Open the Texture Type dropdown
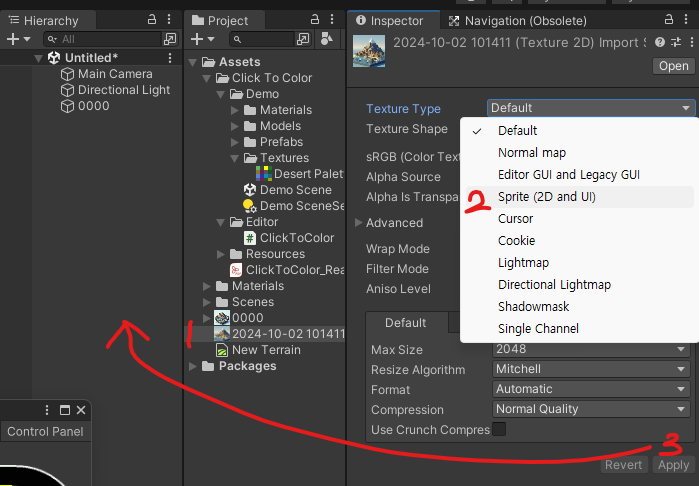Viewport: 699px width, 486px height. (591, 108)
